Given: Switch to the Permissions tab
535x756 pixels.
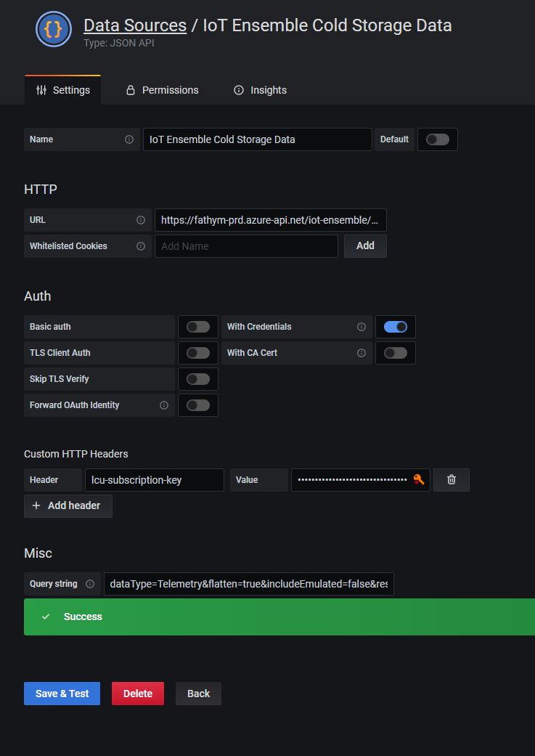Looking at the screenshot, I should pyautogui.click(x=162, y=90).
